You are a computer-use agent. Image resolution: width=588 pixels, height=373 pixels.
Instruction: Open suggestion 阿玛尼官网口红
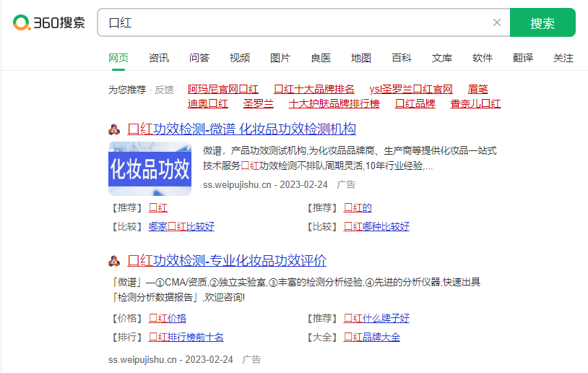pos(223,90)
